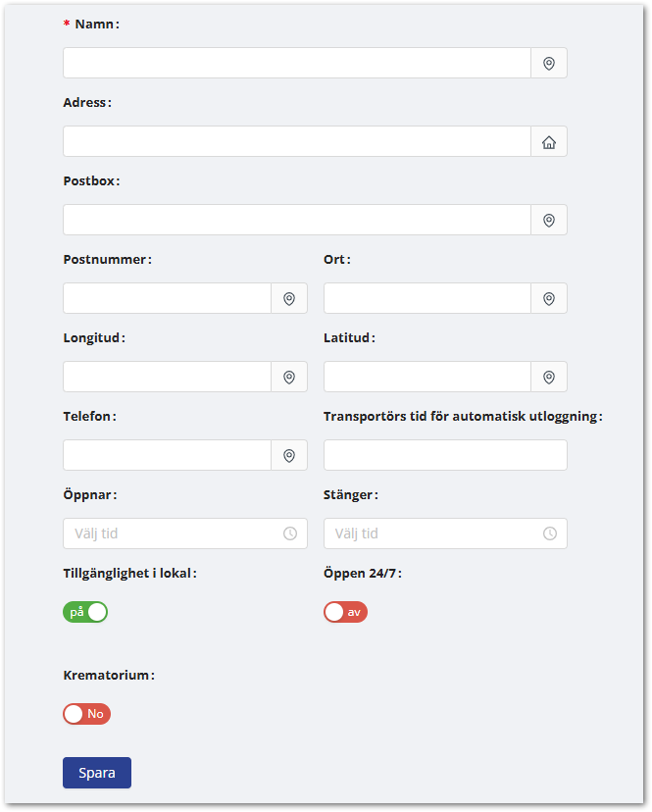Click the clock icon in Stänger field
This screenshot has width=652, height=812.
pyautogui.click(x=550, y=533)
